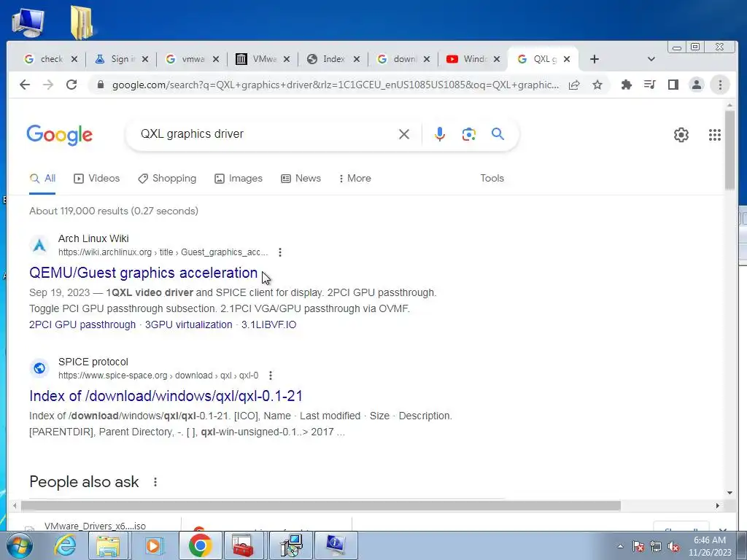Image resolution: width=747 pixels, height=560 pixels.
Task: Open the '2PCI GPU passthrough' sitelink
Action: (82, 324)
